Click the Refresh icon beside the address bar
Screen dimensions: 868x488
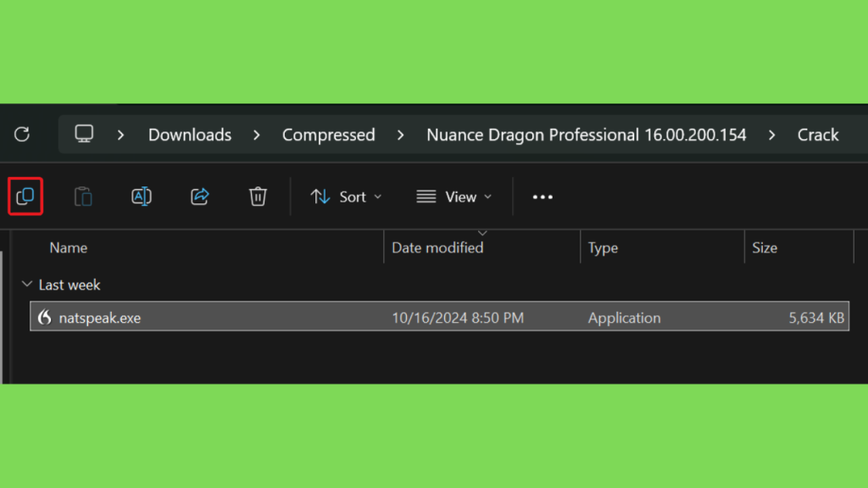pyautogui.click(x=22, y=135)
